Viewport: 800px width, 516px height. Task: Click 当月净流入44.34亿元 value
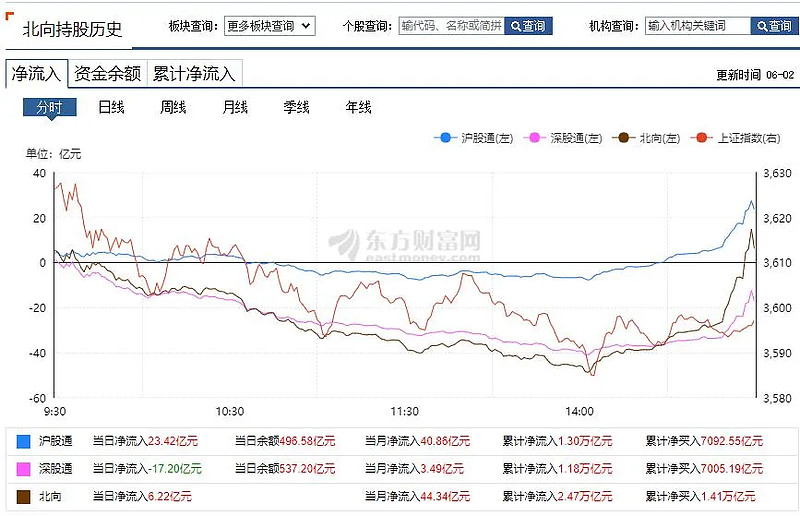(x=417, y=496)
